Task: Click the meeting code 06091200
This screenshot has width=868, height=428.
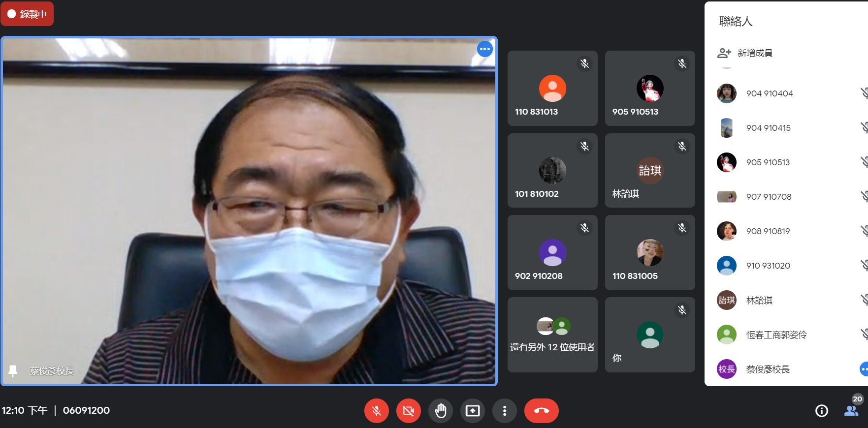Action: 86,410
